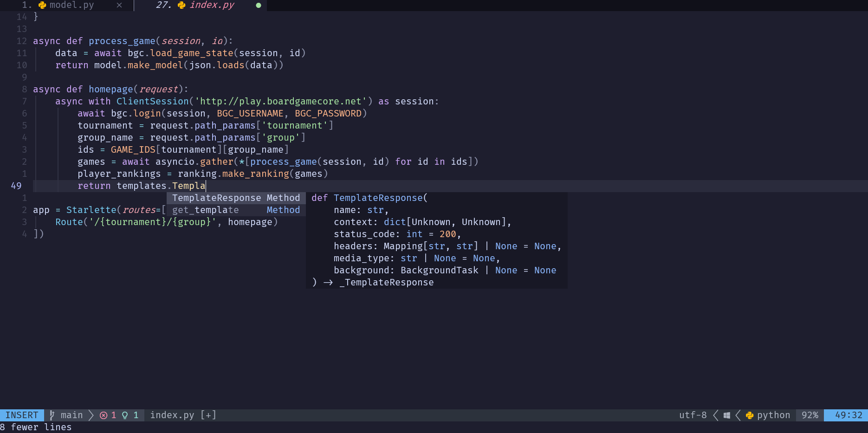Switch to the model.py tab

pyautogui.click(x=72, y=5)
